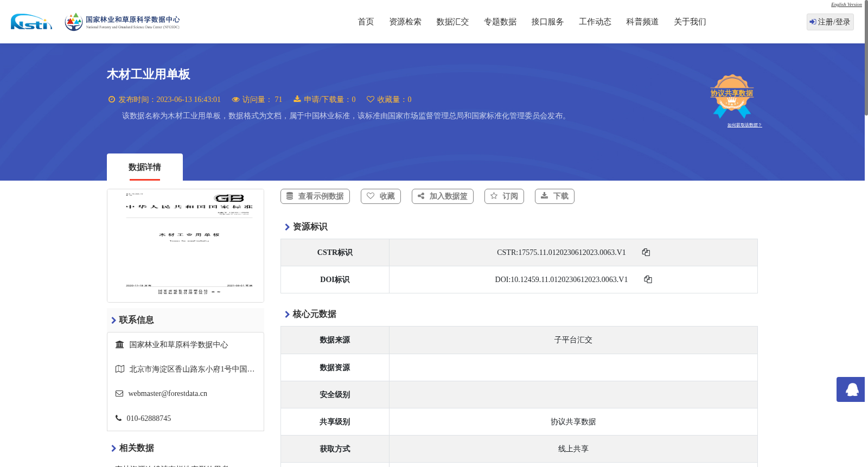This screenshot has width=868, height=467.
Task: Click the 资源标识 section chevron
Action: pyautogui.click(x=287, y=227)
